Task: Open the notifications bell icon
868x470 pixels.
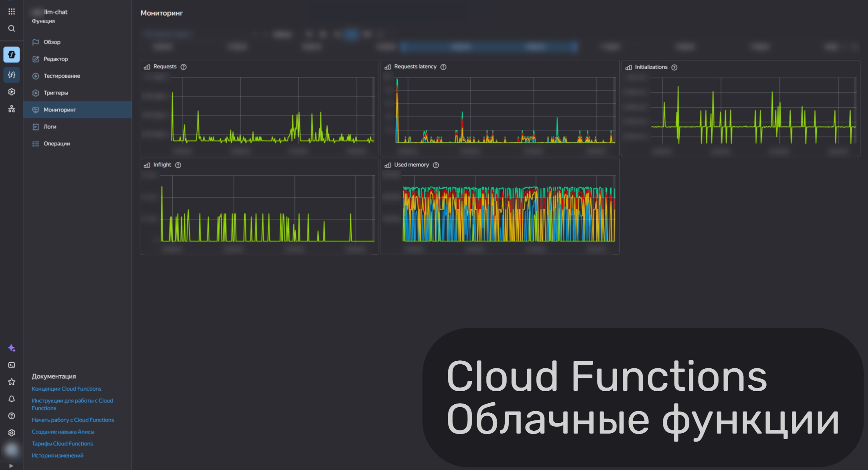Action: tap(12, 399)
